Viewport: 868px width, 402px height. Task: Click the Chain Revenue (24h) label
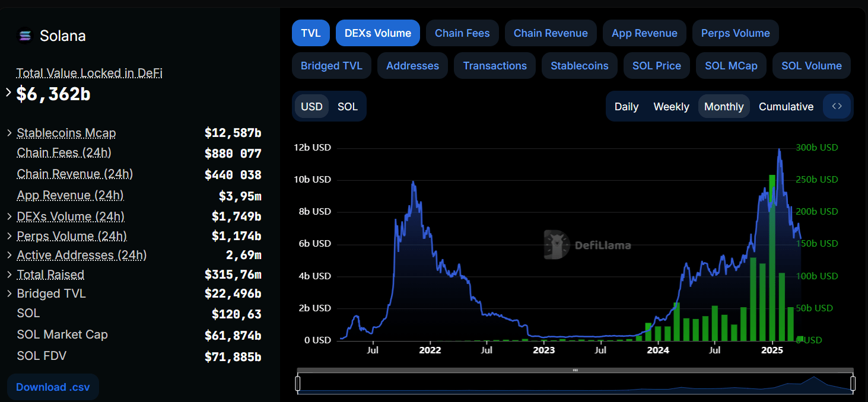click(75, 174)
